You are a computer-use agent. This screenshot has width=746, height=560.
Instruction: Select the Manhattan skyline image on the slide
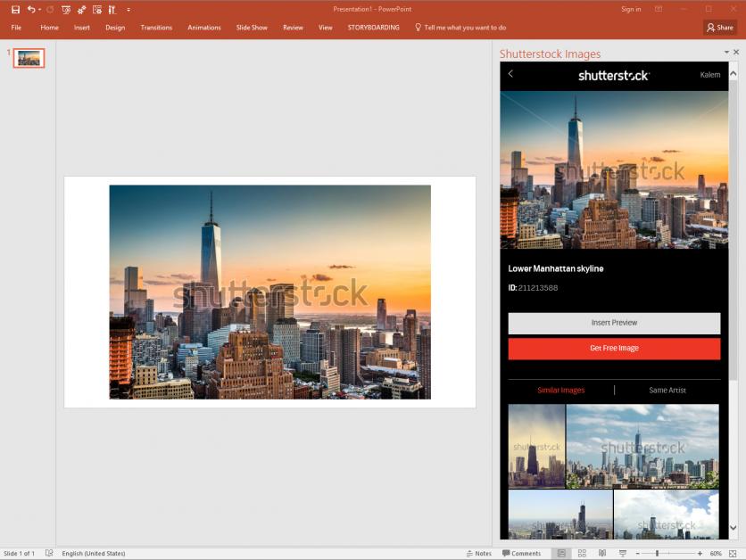pyautogui.click(x=269, y=292)
